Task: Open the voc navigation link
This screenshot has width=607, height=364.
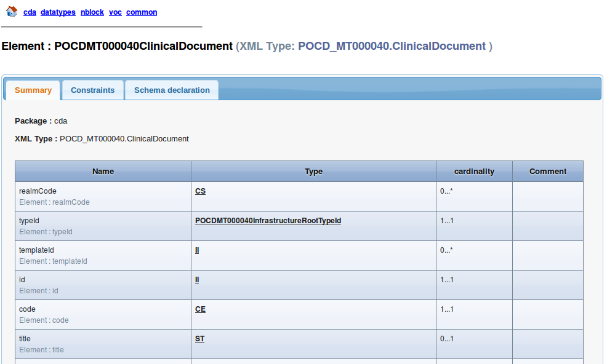Action: [x=115, y=12]
